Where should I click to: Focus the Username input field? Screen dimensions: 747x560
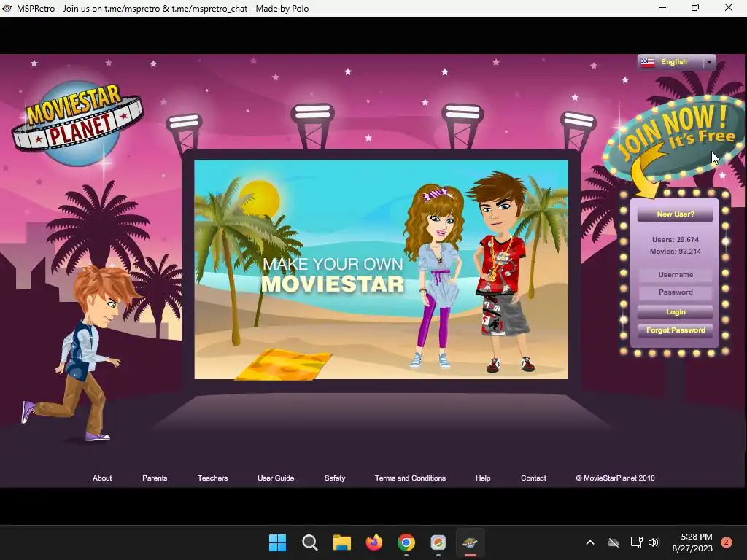676,275
